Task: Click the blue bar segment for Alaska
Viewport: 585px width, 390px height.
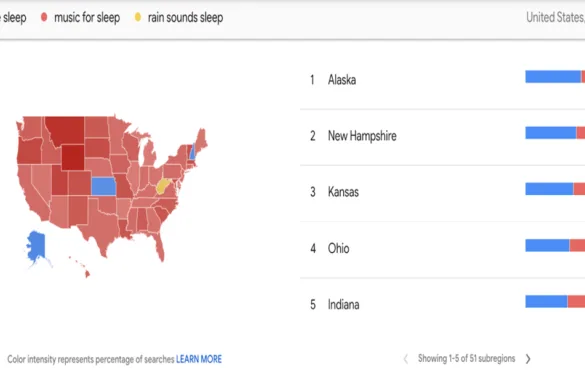Action: click(x=553, y=77)
